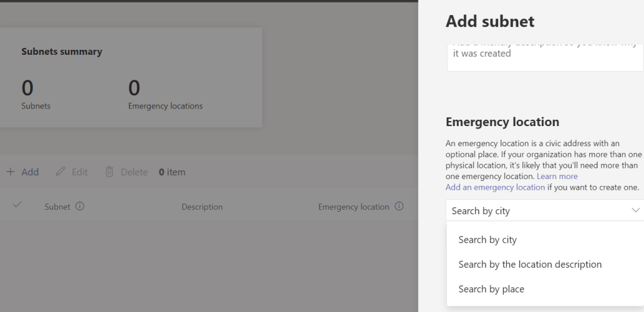Click info icon beside Emergency location column
Viewport: 644px width, 312px height.
(398, 207)
